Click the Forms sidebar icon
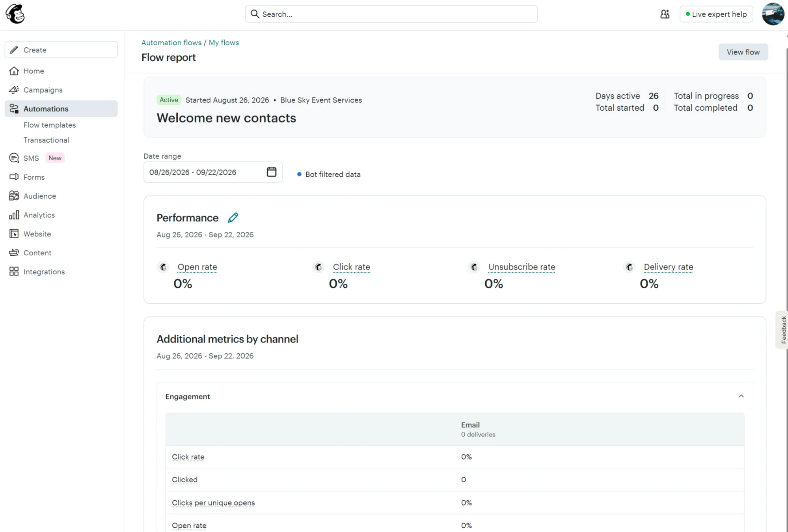The height and width of the screenshot is (532, 788). tap(14, 177)
